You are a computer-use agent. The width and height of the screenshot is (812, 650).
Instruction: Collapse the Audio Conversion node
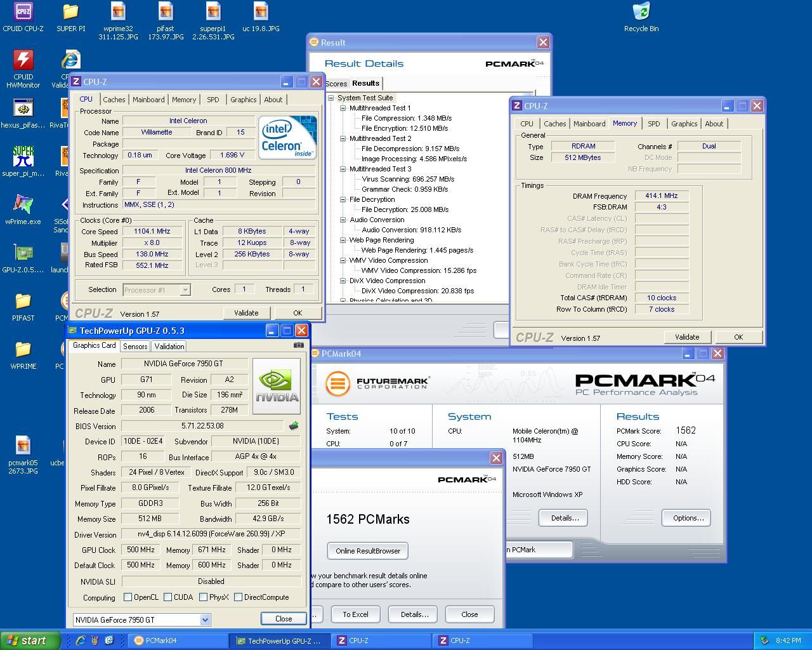pos(343,220)
